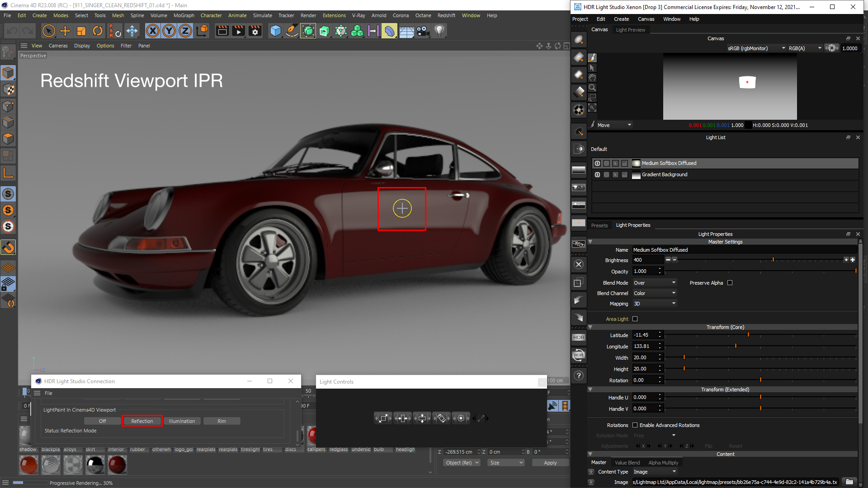Add a Cube primitive object
The height and width of the screenshot is (488, 868).
pyautogui.click(x=275, y=31)
